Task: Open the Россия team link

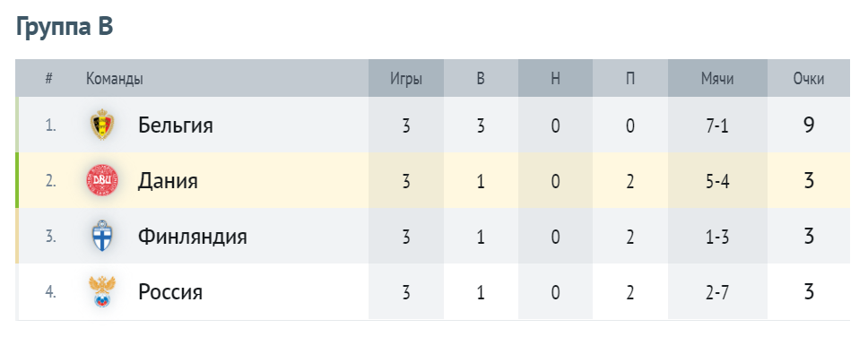Action: click(x=170, y=291)
